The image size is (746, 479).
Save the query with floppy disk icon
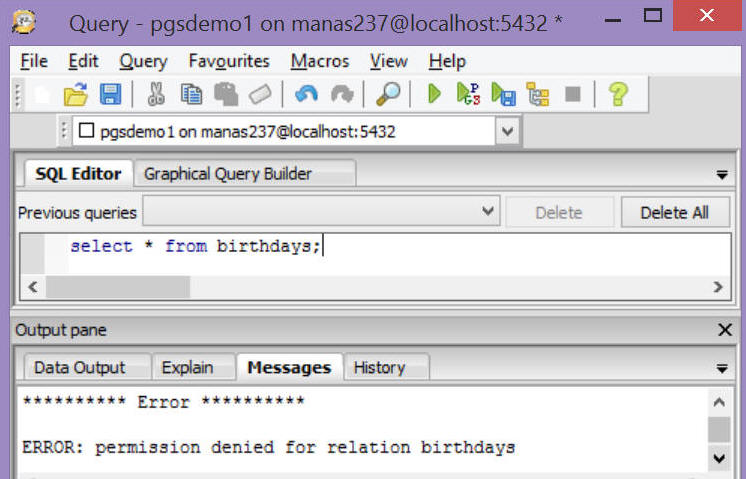(110, 94)
